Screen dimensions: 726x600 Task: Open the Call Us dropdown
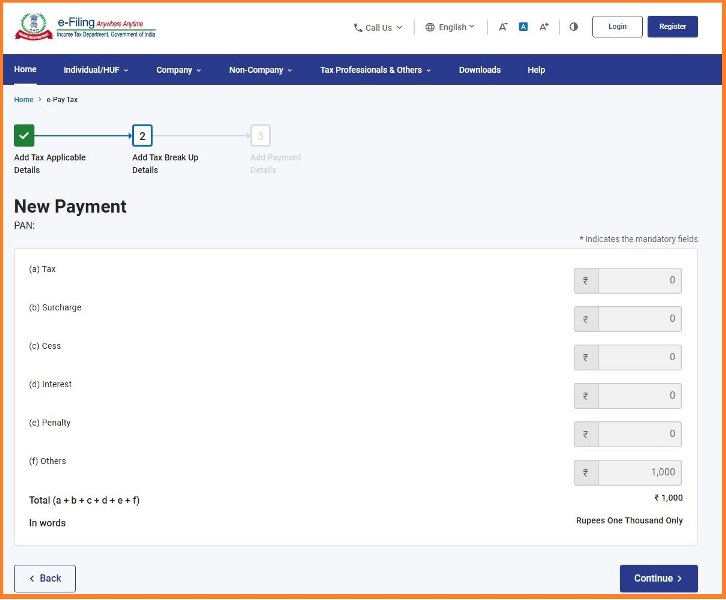(378, 28)
